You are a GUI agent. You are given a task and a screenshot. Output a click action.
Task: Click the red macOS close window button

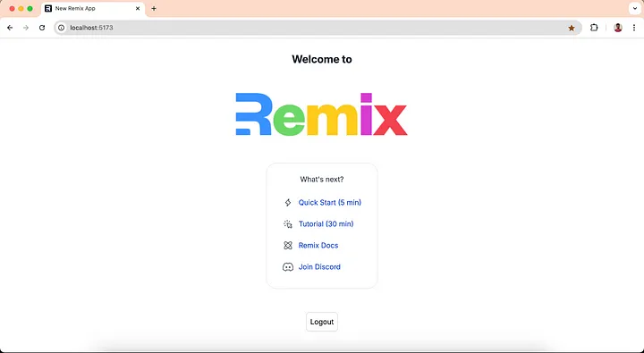[12, 9]
